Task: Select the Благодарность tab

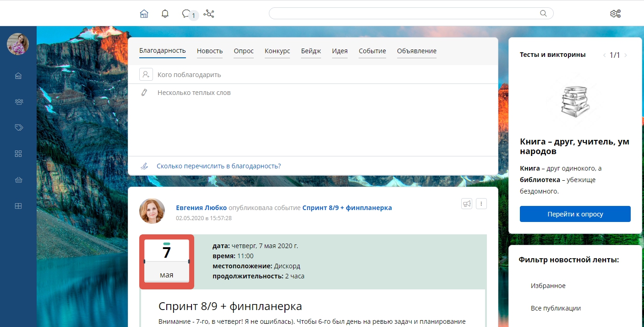Action: tap(163, 51)
